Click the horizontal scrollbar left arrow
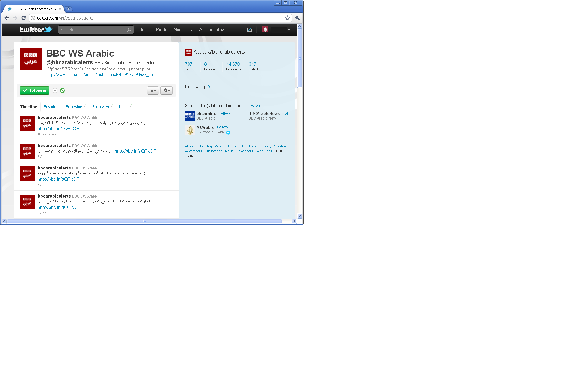Viewport: 588px width, 367px height. pos(4,221)
